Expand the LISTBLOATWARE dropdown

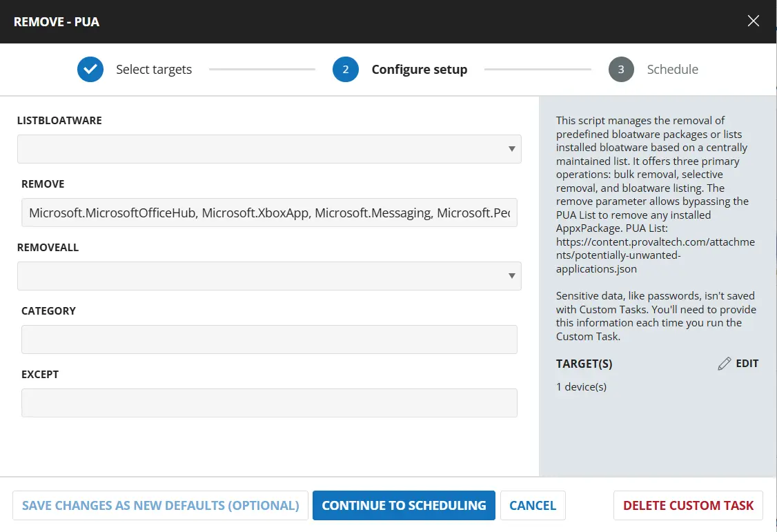click(269, 149)
